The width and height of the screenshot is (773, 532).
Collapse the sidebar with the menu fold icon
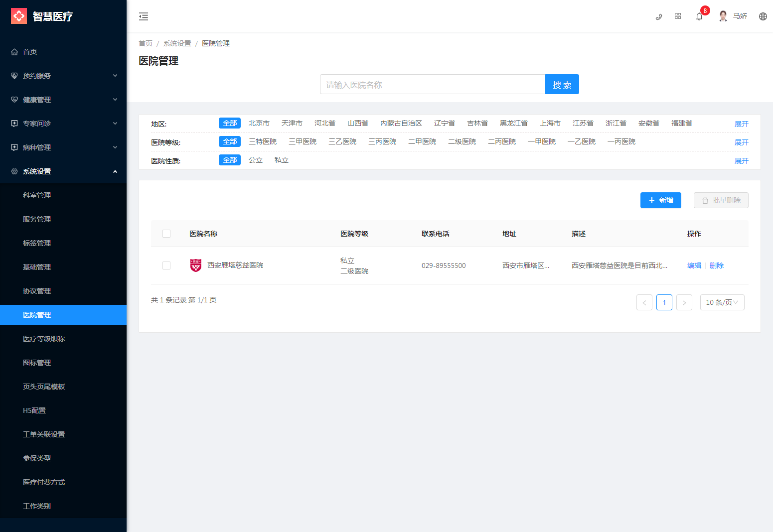[x=144, y=16]
